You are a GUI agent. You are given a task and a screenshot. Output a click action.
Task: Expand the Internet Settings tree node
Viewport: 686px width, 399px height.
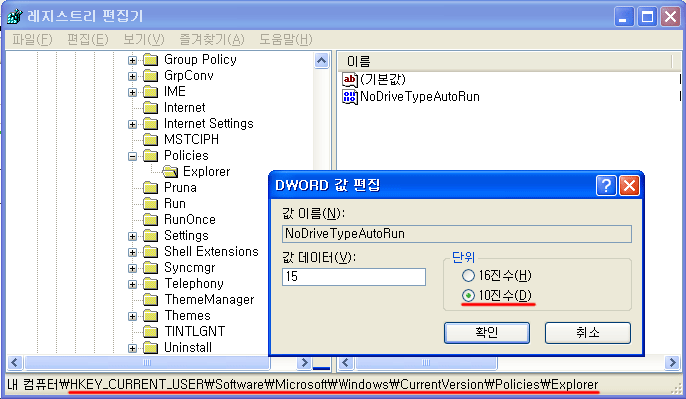(132, 124)
